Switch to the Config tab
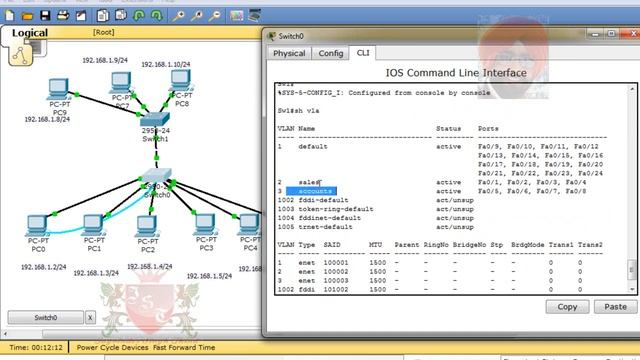The height and width of the screenshot is (360, 640). tap(331, 53)
